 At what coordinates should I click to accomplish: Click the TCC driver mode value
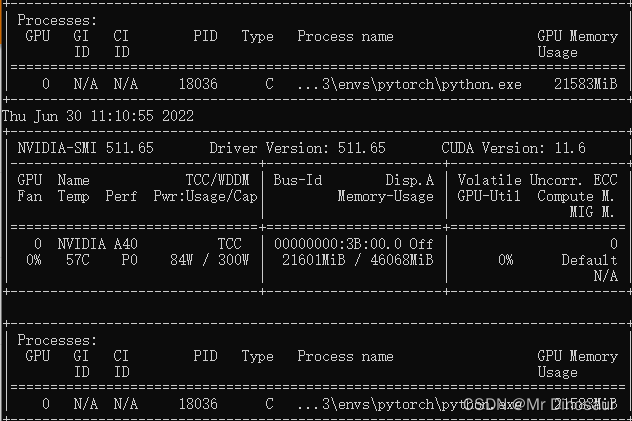229,244
